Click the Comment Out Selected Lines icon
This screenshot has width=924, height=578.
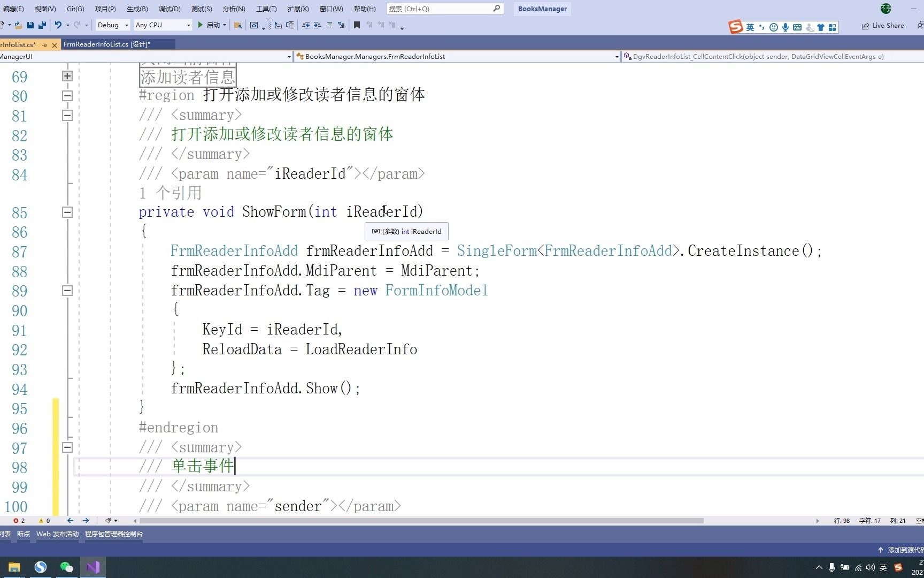pyautogui.click(x=330, y=25)
